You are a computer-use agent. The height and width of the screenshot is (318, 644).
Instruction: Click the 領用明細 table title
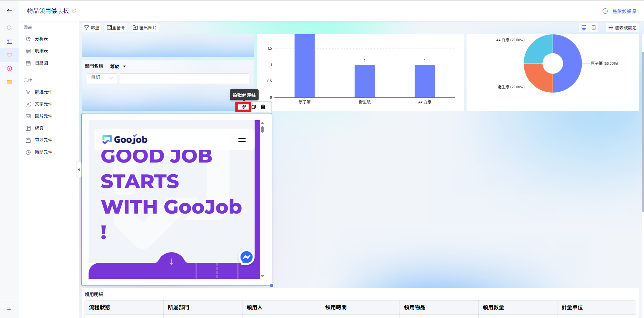coord(94,294)
